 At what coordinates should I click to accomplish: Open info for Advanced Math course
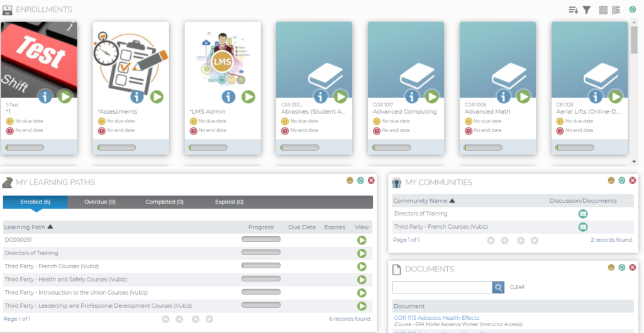tap(504, 96)
